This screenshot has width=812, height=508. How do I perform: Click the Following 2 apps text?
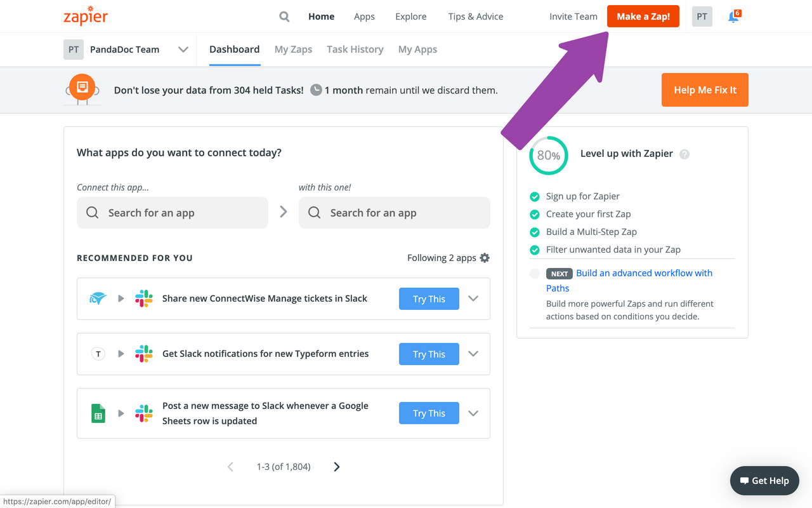point(442,258)
